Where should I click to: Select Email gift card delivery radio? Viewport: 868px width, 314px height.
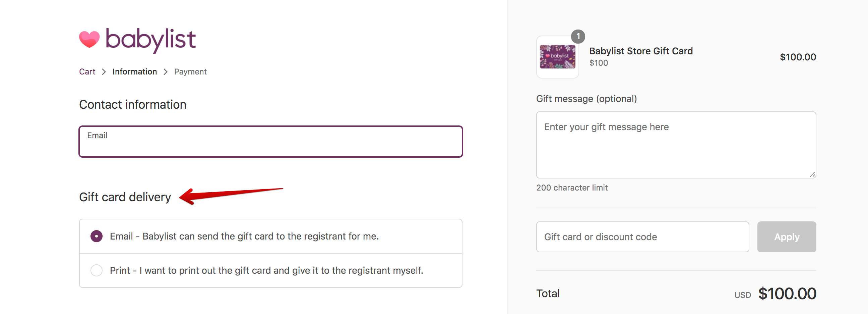(97, 236)
